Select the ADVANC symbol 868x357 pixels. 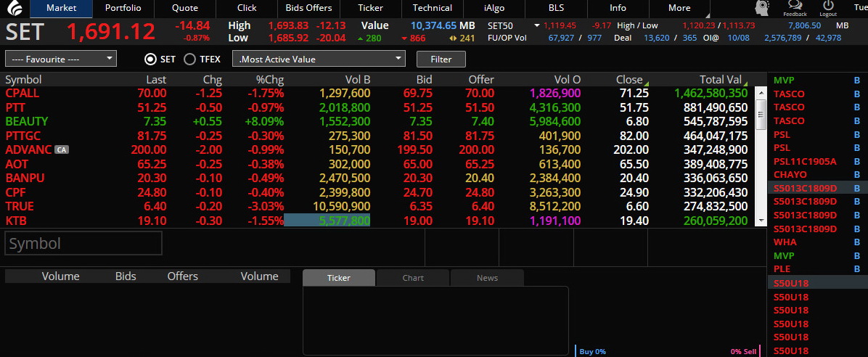pos(29,150)
